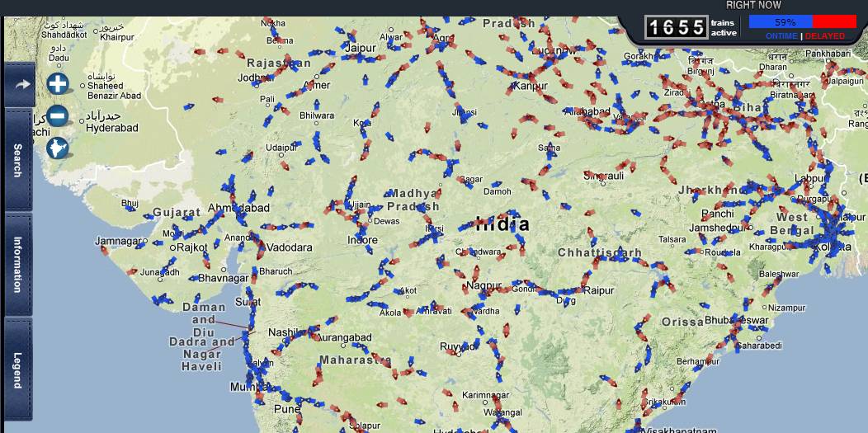
Task: Click the Kanpur city label
Action: point(530,86)
